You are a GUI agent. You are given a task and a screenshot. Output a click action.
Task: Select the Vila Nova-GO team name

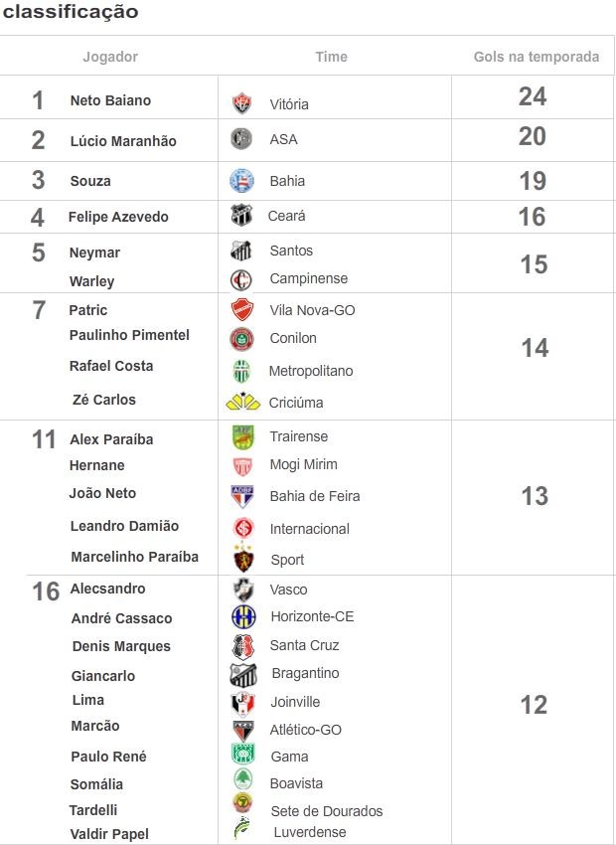click(x=312, y=310)
